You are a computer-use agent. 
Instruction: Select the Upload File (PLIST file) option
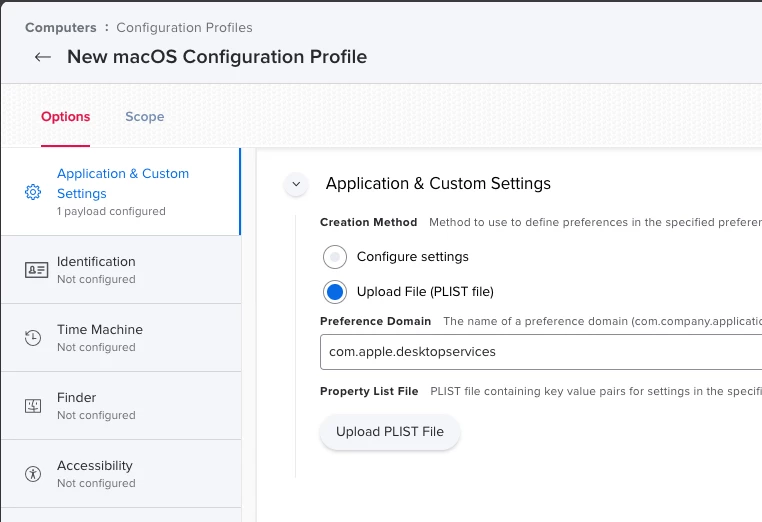click(336, 292)
